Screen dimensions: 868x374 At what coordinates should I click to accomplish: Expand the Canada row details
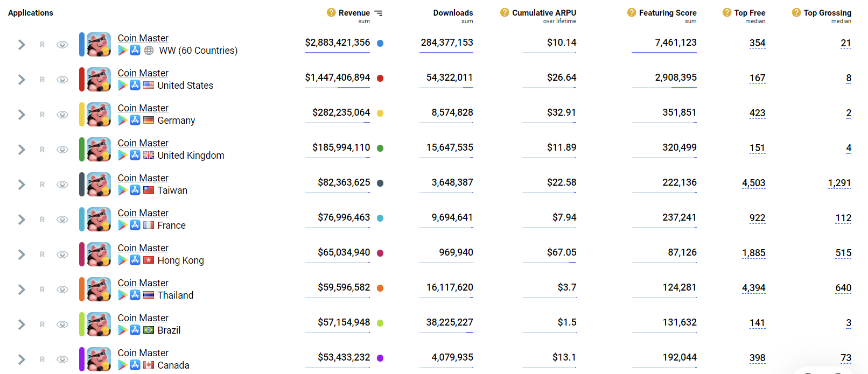22,359
